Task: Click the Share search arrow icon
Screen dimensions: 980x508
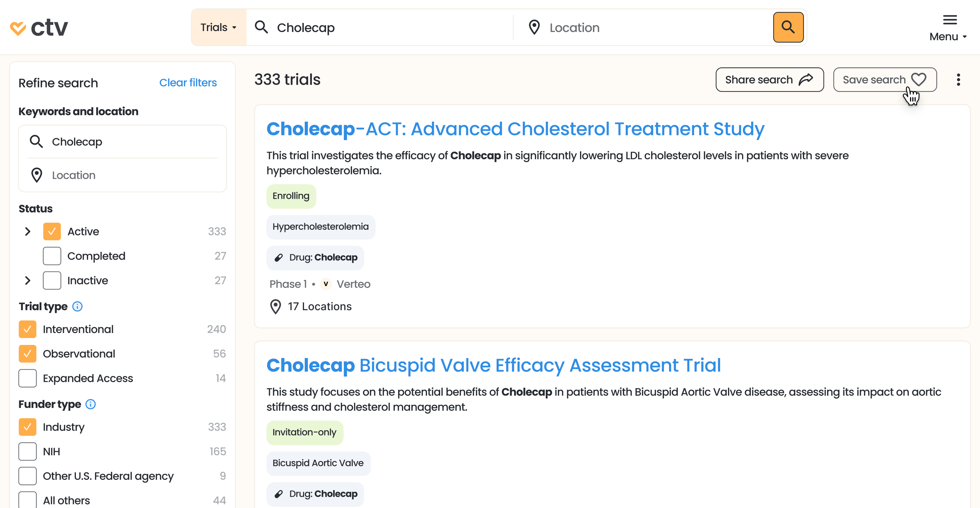Action: (x=806, y=80)
